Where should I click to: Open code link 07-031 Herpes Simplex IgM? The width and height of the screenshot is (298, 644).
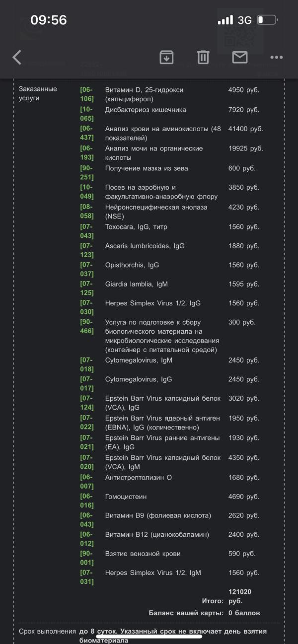point(87,577)
